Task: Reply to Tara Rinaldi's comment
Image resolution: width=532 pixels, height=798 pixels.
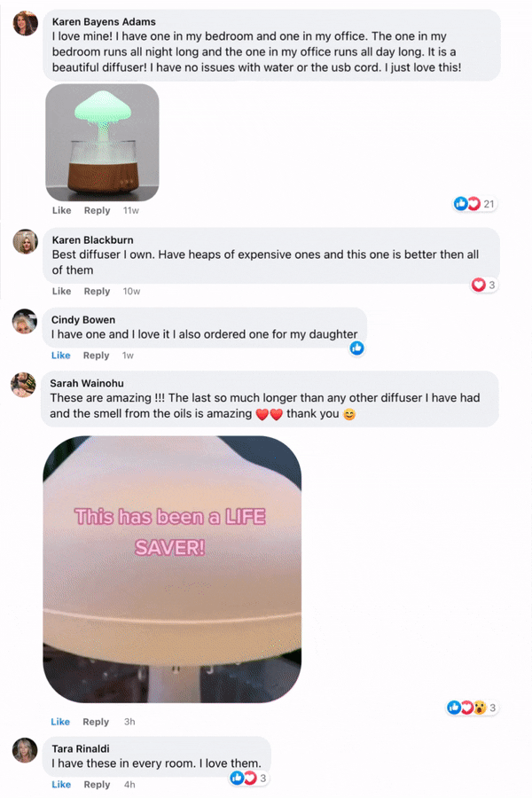Action: [97, 785]
